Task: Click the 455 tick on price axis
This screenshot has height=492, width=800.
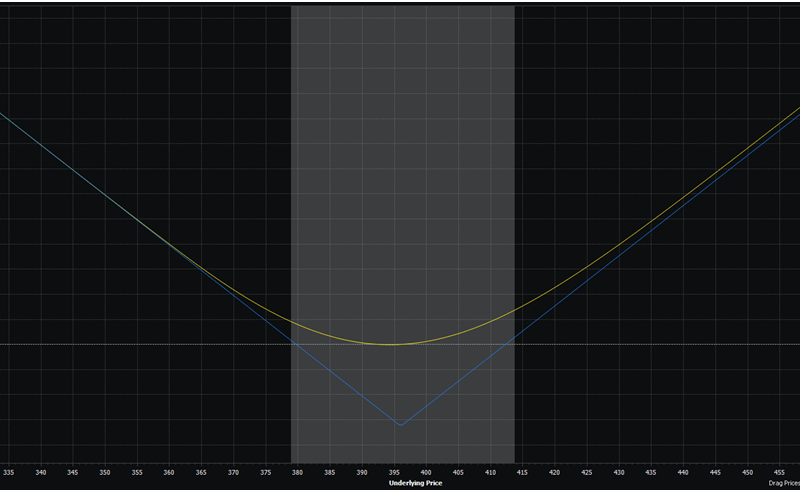Action: point(779,471)
